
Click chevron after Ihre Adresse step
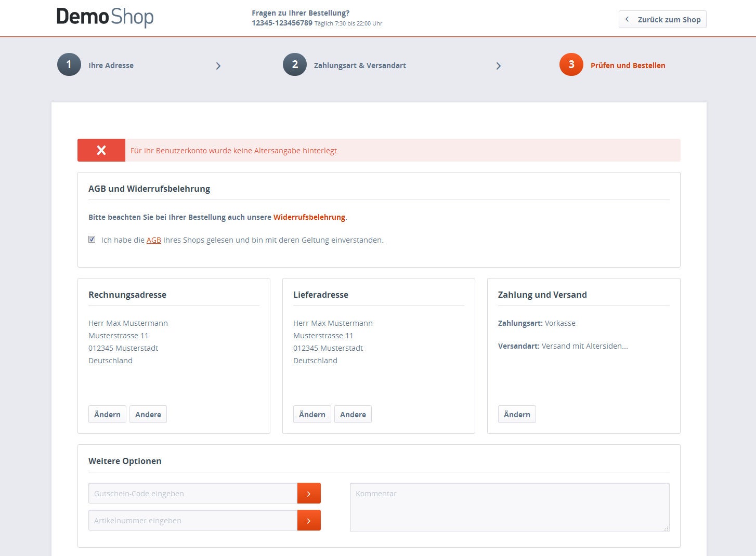tap(218, 66)
